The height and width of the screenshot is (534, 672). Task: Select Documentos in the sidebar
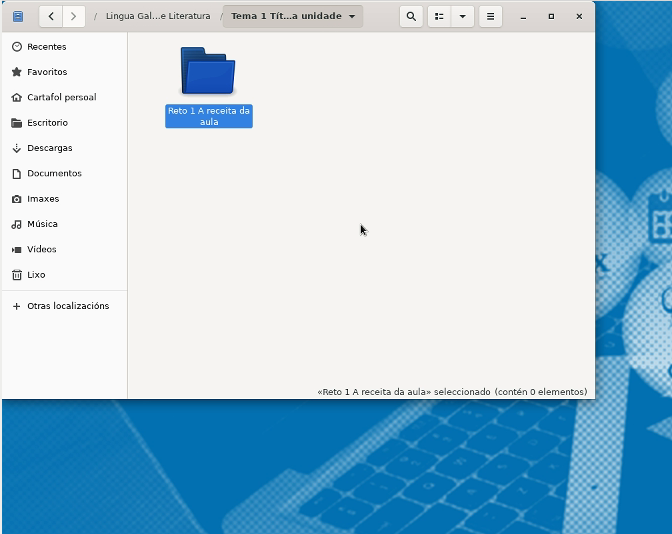(x=54, y=173)
